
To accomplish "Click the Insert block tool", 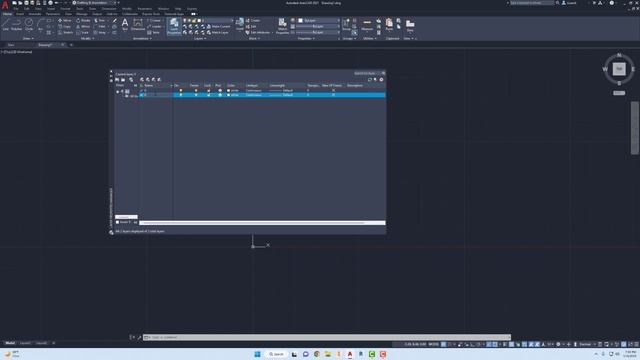I will point(240,24).
